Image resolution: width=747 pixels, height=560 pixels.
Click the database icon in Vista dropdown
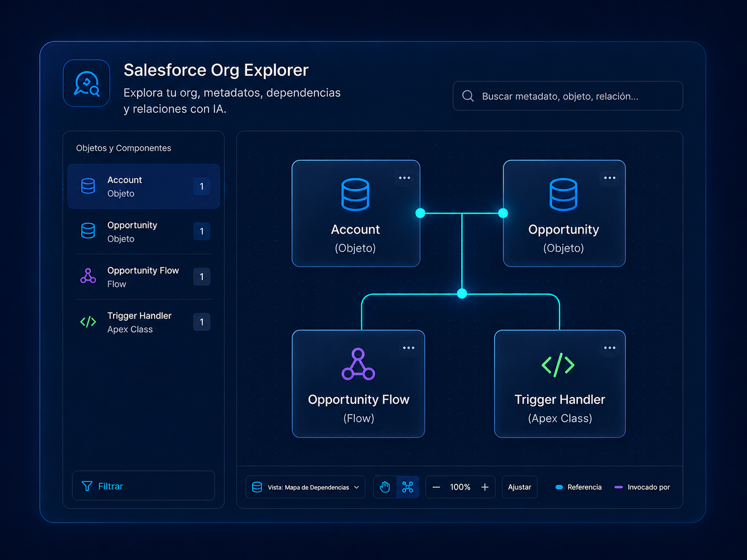coord(257,487)
